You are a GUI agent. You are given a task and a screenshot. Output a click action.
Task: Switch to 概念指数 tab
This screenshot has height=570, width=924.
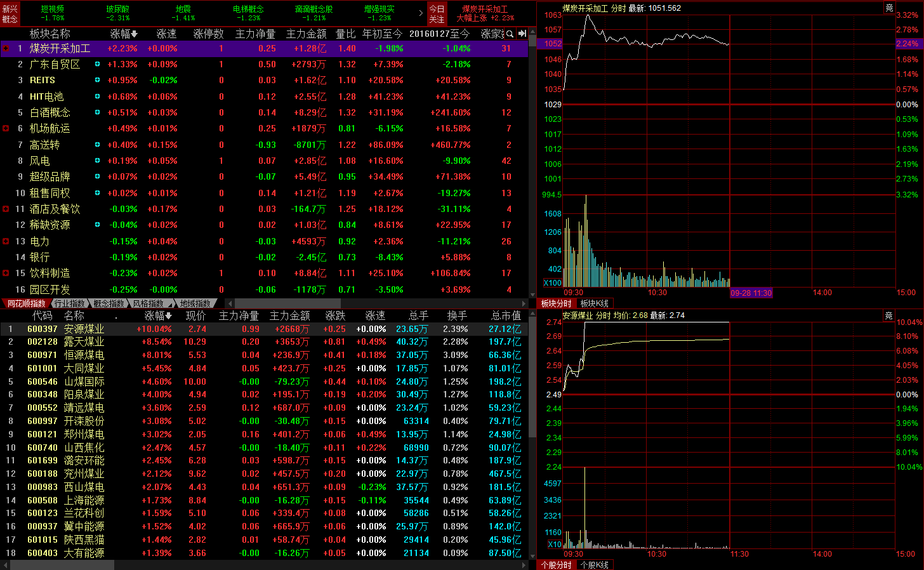[109, 303]
